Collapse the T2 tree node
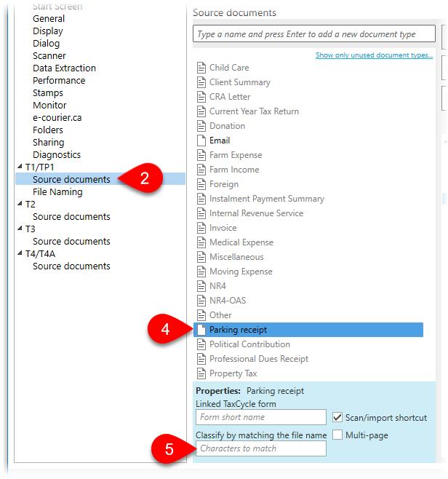This screenshot has width=448, height=479. tap(20, 205)
